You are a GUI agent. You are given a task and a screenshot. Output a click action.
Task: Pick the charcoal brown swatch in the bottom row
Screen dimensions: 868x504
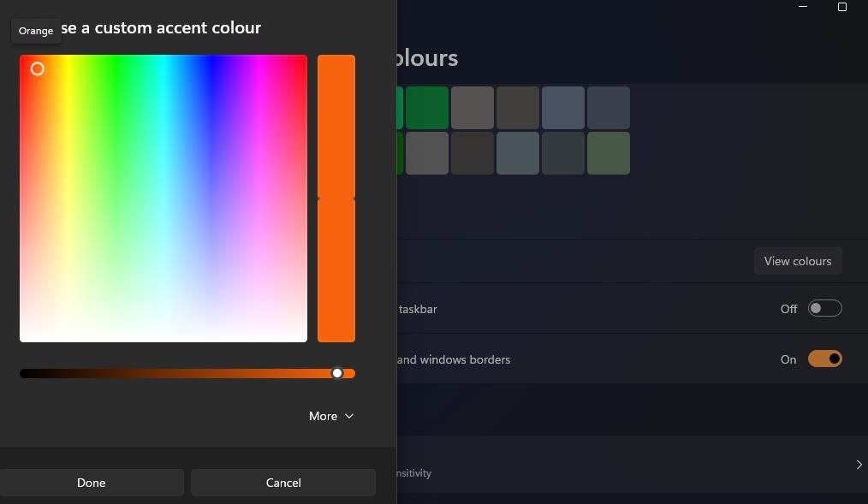coord(473,152)
